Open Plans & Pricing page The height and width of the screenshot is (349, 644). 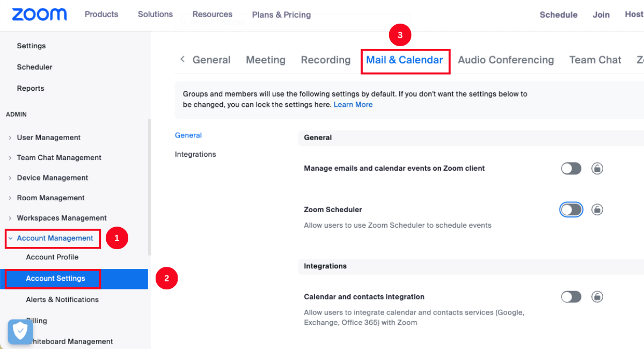pyautogui.click(x=281, y=14)
